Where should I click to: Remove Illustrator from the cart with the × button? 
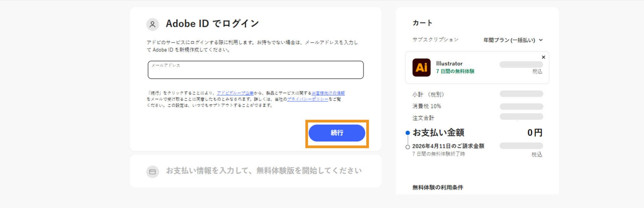tap(543, 57)
